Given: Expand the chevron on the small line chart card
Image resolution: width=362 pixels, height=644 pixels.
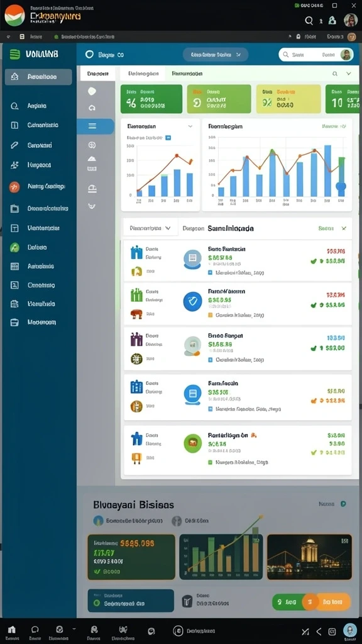Looking at the screenshot, I should (190, 126).
